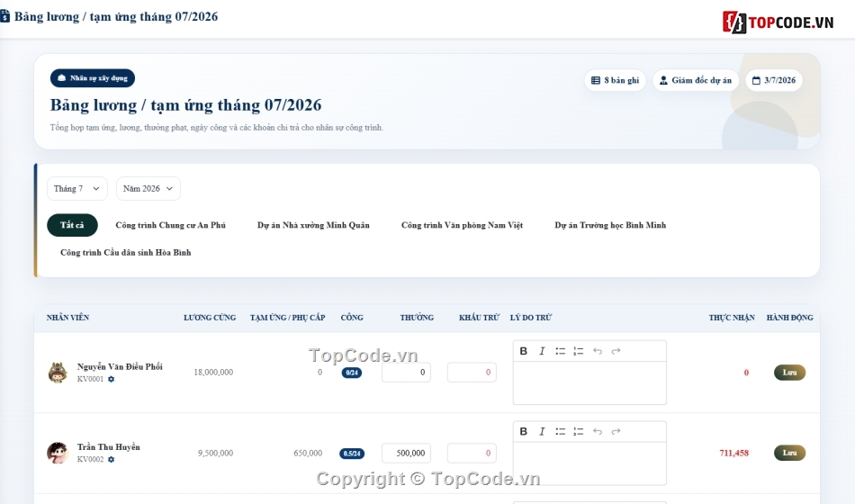Image resolution: width=855 pixels, height=504 pixels.
Task: Save Trần Thu Huyền's row with Lưu
Action: (x=789, y=453)
